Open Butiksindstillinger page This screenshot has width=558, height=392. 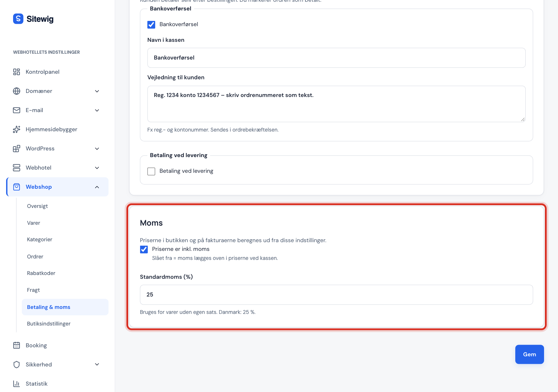[x=49, y=323]
